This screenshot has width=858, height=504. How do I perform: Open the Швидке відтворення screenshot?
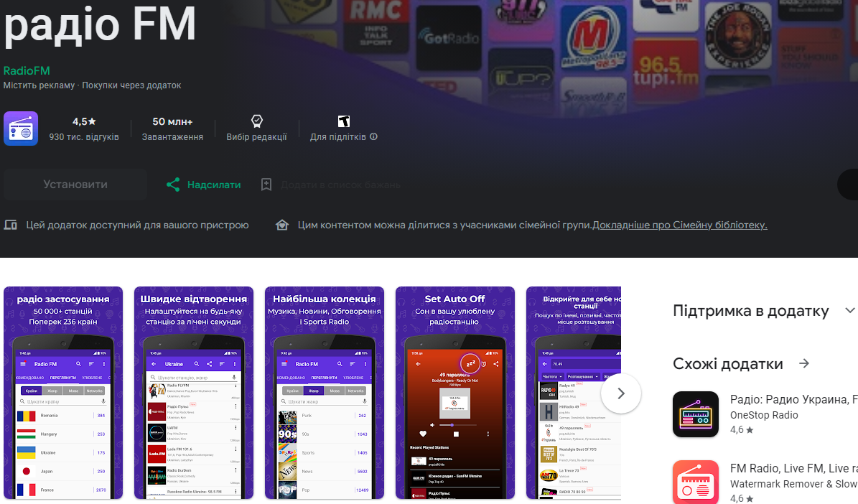click(193, 393)
